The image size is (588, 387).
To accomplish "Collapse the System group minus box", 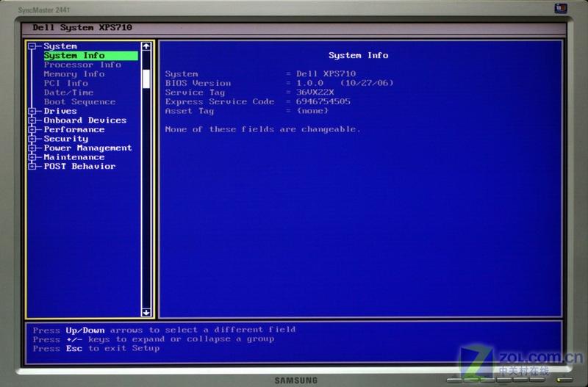I will [x=32, y=46].
